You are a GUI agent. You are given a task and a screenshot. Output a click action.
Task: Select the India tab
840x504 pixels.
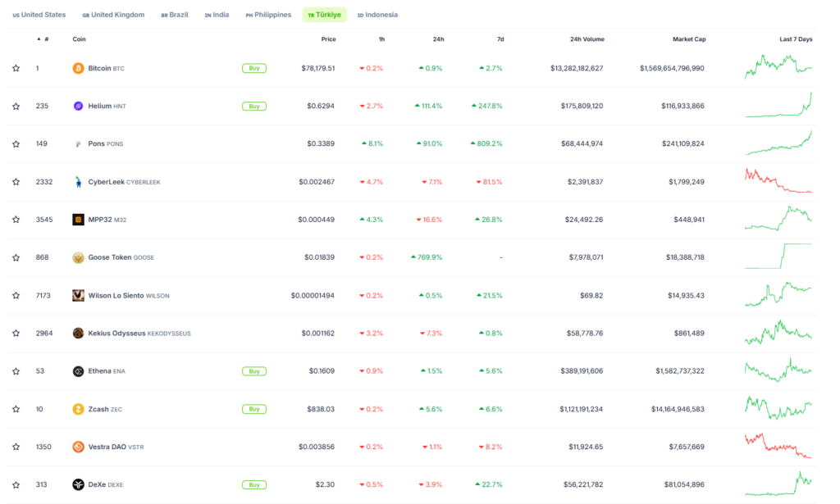point(217,15)
